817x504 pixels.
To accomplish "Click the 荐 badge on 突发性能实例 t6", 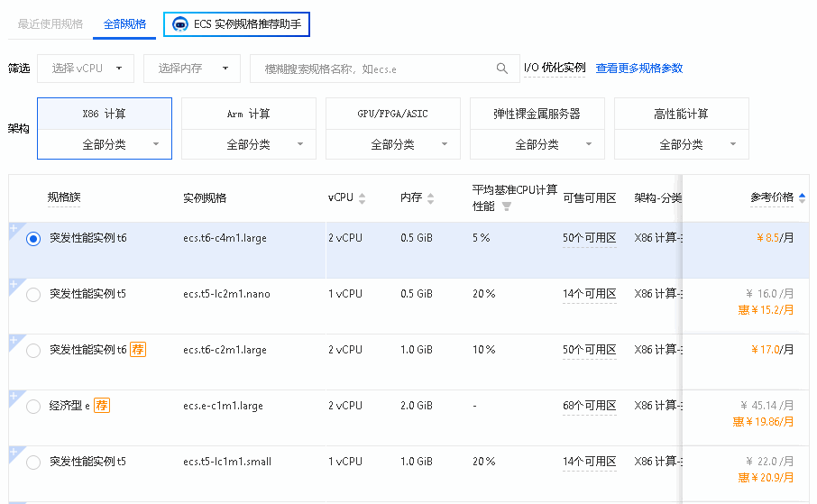I will pyautogui.click(x=138, y=349).
